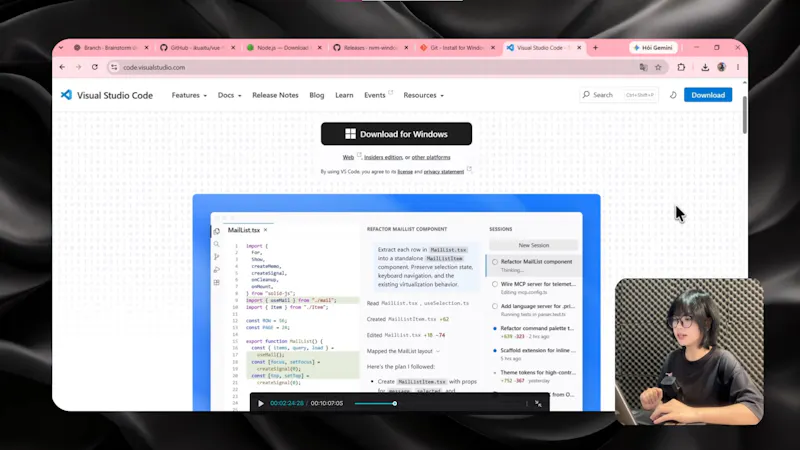Click the Download for Windows button

point(396,134)
